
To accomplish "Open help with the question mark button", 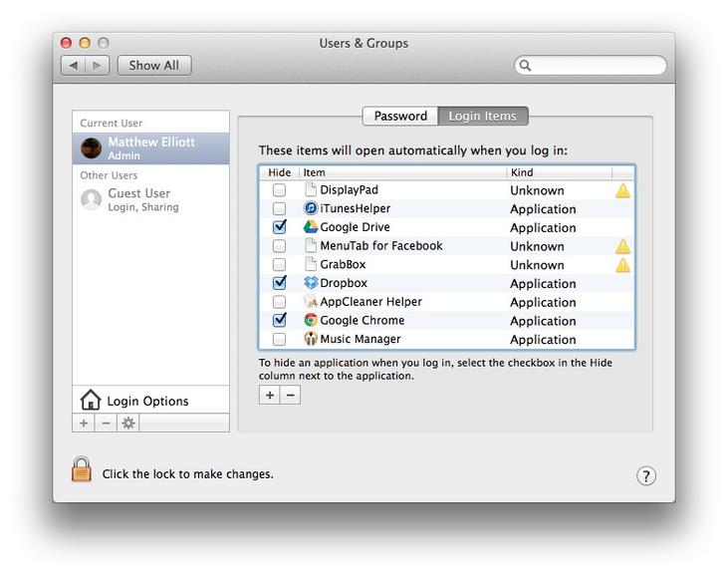I will (645, 475).
